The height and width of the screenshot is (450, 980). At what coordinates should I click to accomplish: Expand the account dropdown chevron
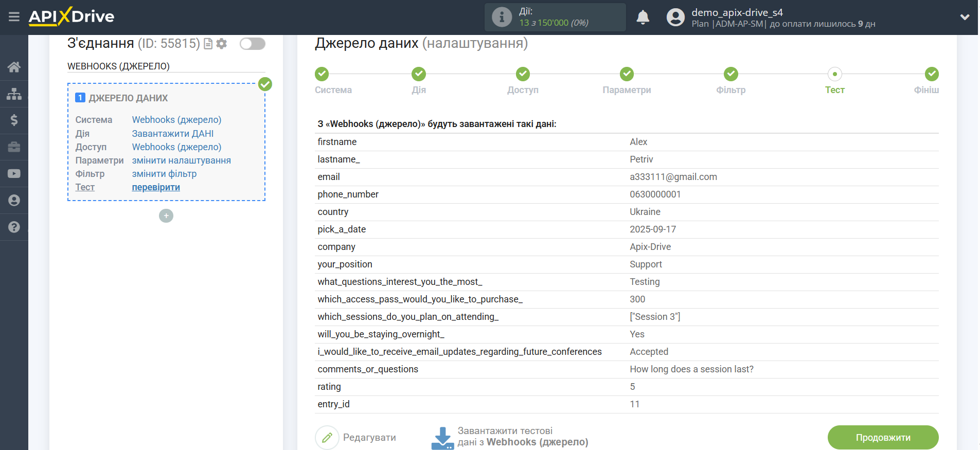[965, 17]
